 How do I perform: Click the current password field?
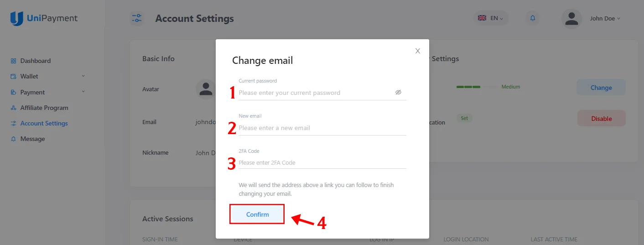click(315, 93)
